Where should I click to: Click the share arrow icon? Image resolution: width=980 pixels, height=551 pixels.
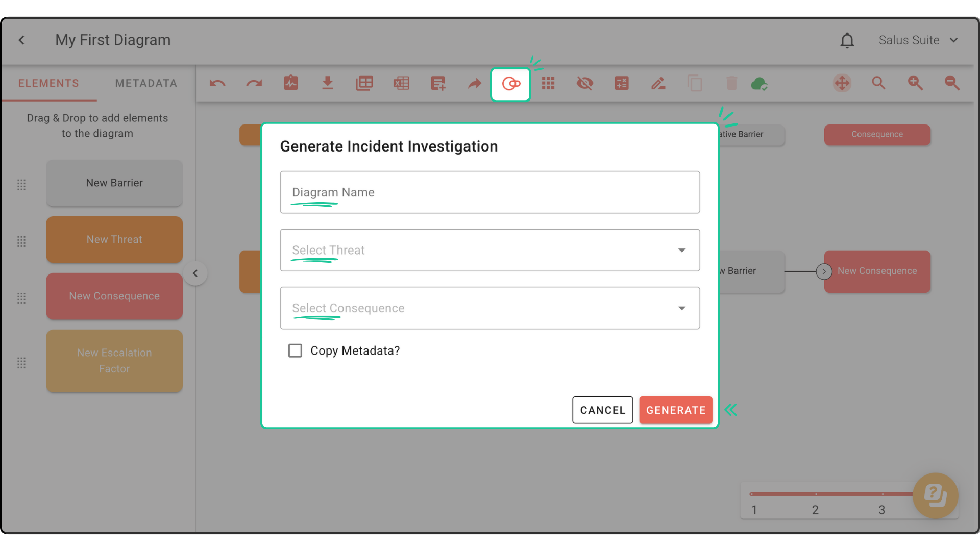coord(475,83)
